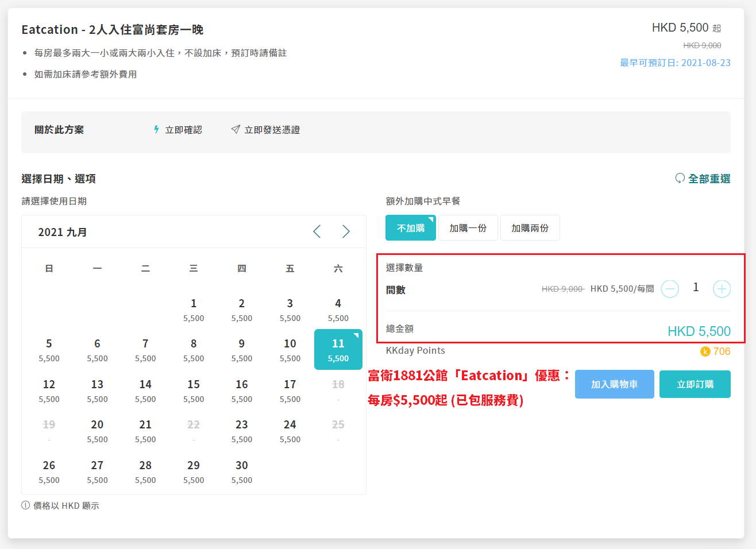
Task: Select September 27 on calendar
Action: (97, 471)
